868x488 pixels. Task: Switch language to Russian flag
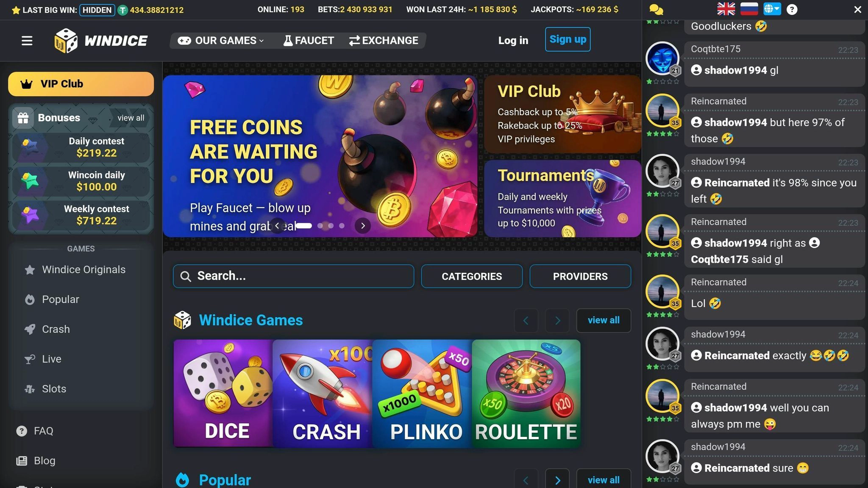[x=749, y=9]
